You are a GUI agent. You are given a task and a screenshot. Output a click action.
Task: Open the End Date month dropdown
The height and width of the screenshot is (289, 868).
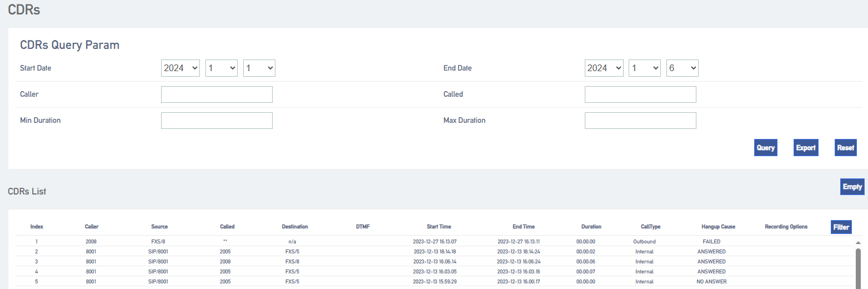(x=645, y=68)
